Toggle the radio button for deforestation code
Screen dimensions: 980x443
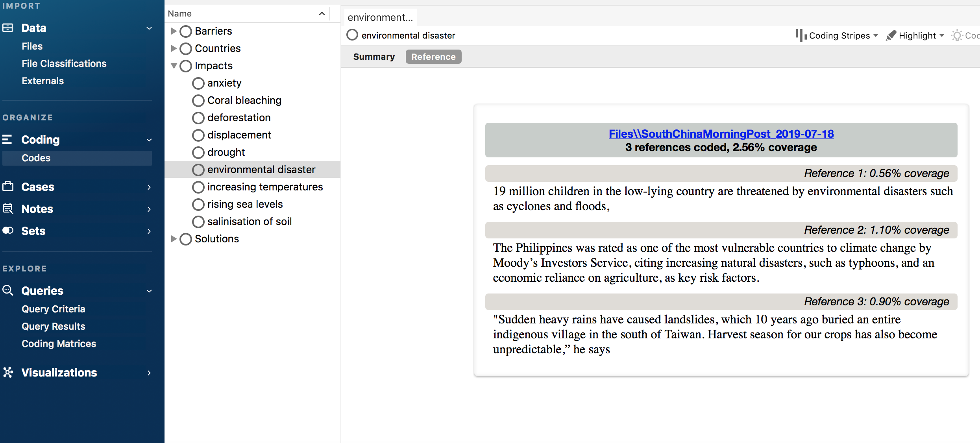198,117
